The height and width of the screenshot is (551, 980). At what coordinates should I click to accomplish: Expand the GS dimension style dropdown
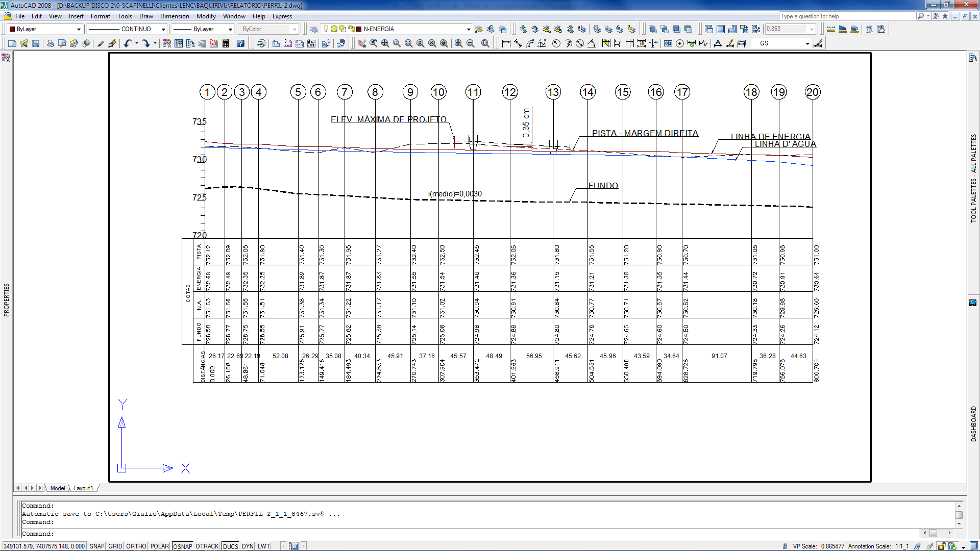(807, 43)
